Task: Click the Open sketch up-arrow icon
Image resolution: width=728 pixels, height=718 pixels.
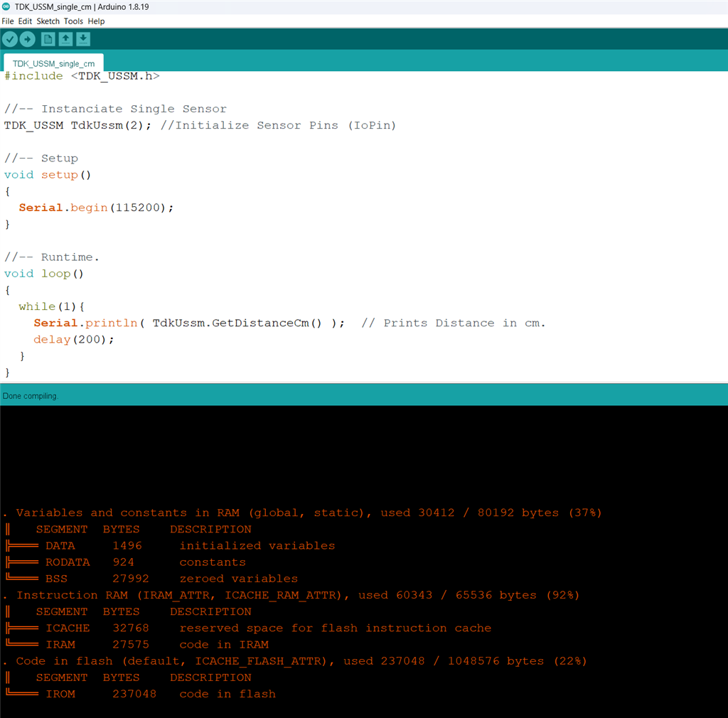Action: [x=65, y=39]
